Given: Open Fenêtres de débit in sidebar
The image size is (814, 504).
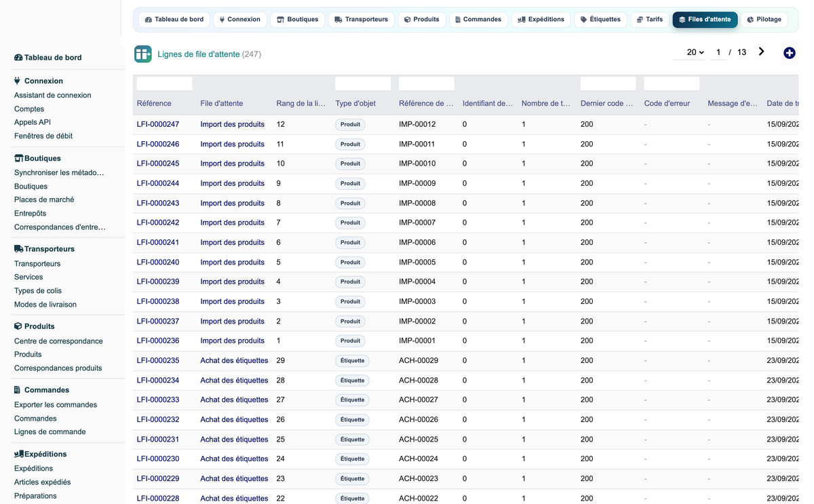Looking at the screenshot, I should coord(43,136).
